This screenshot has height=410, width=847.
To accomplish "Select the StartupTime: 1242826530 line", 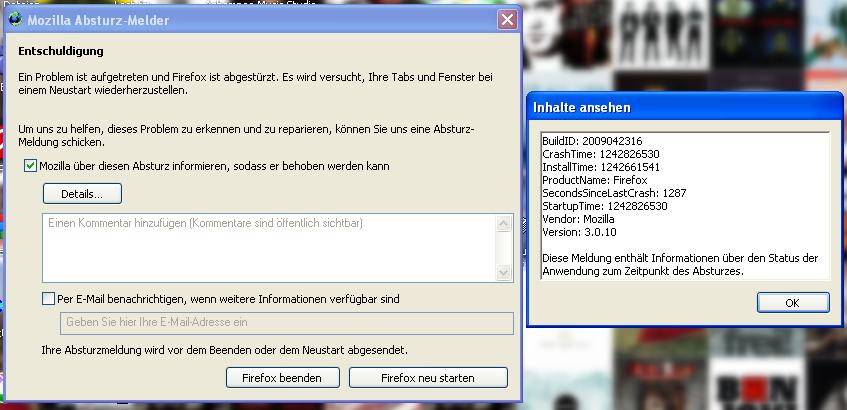I will point(604,206).
